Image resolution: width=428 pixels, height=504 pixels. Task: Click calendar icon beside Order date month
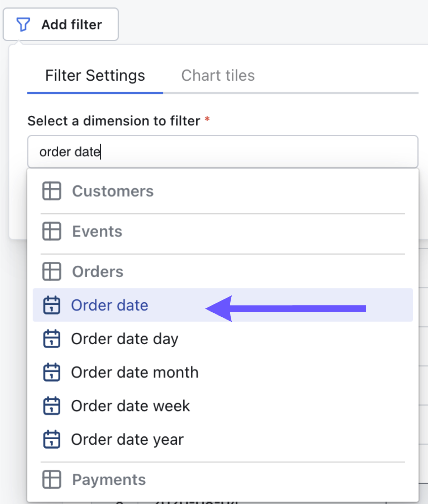pyautogui.click(x=52, y=372)
